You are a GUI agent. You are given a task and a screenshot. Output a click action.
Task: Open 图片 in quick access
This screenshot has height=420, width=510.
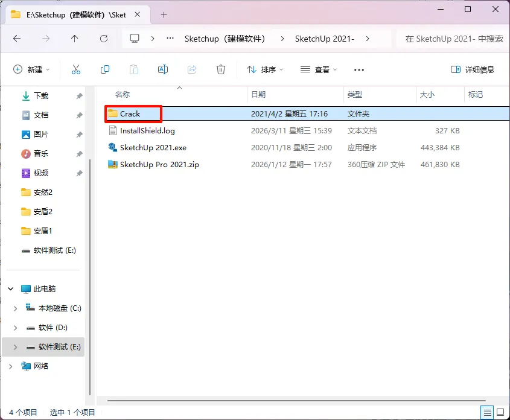point(41,135)
